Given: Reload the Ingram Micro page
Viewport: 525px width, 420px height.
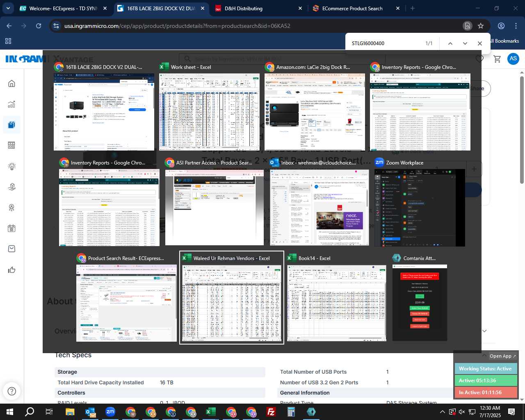Looking at the screenshot, I should click(39, 26).
